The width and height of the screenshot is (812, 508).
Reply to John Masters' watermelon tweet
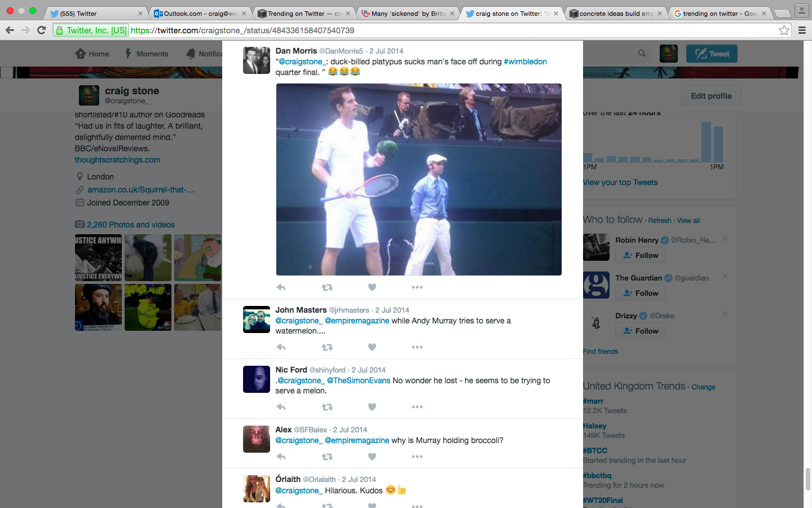(281, 347)
